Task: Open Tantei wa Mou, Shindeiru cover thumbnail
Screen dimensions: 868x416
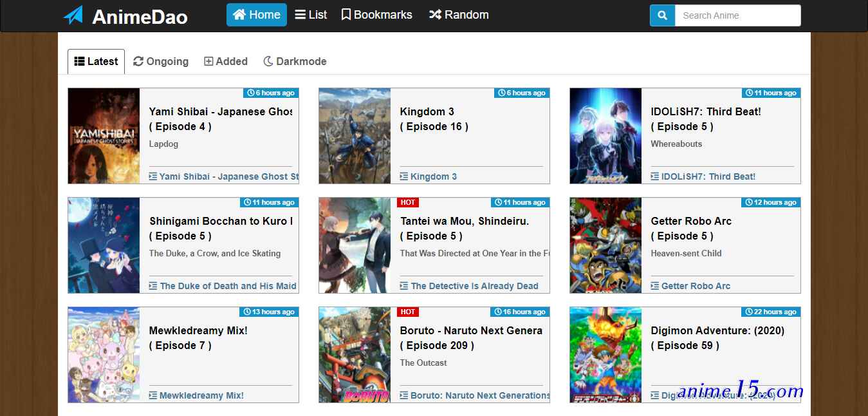Action: (355, 245)
